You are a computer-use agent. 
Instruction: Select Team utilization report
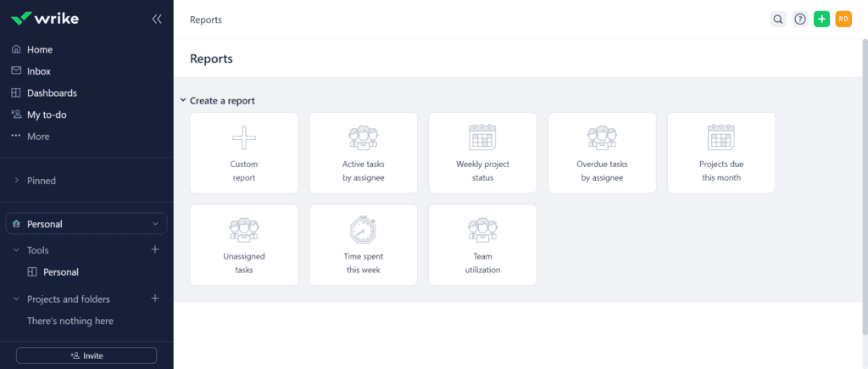tap(482, 245)
